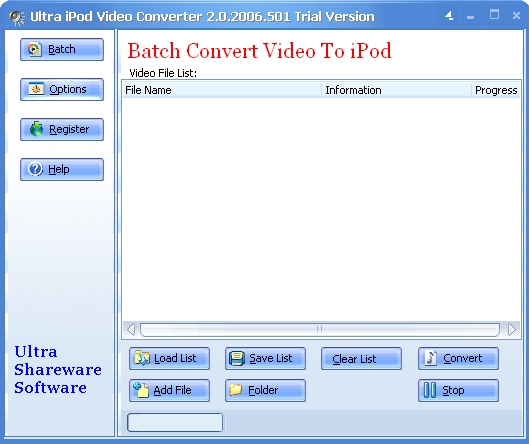This screenshot has height=444, width=529.
Task: Open Help with the question mark icon
Action: [x=62, y=169]
